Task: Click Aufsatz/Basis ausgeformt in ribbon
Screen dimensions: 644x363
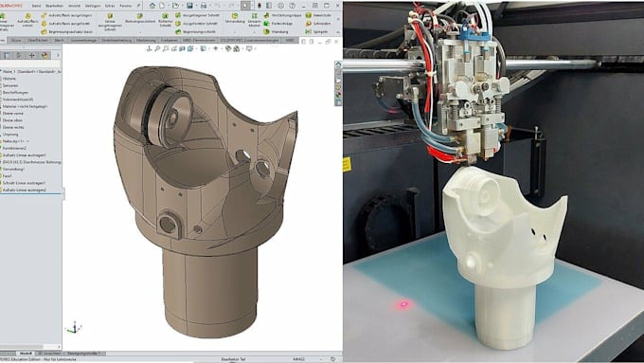Action: point(65,24)
